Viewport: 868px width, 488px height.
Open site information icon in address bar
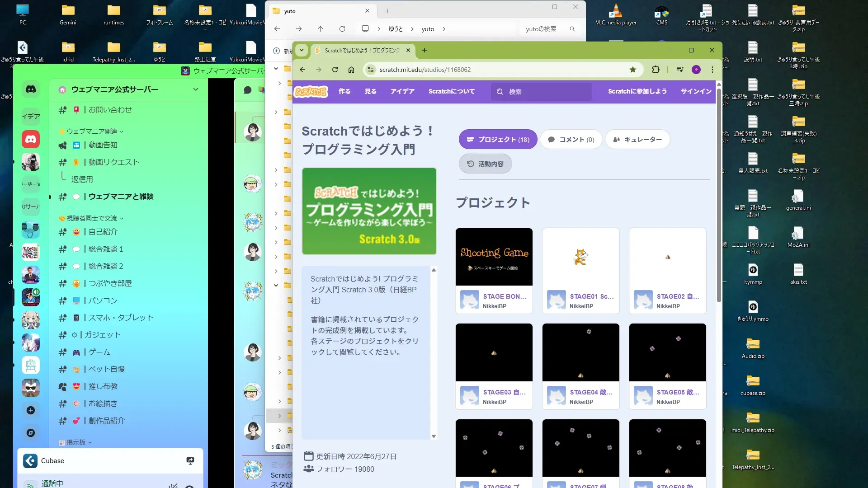(371, 70)
